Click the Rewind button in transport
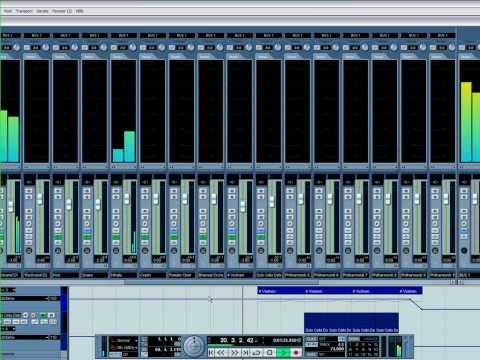Viewport: 480px width, 360px height. click(x=221, y=352)
